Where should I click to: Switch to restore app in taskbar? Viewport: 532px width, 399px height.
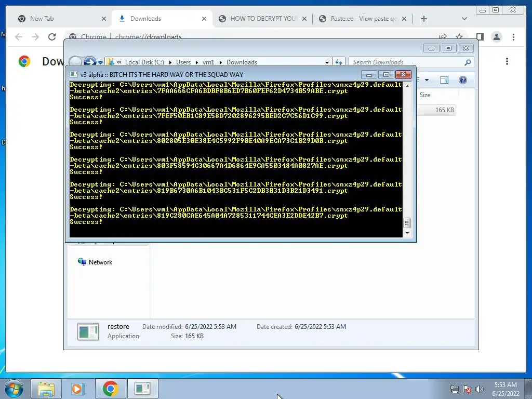[142, 389]
